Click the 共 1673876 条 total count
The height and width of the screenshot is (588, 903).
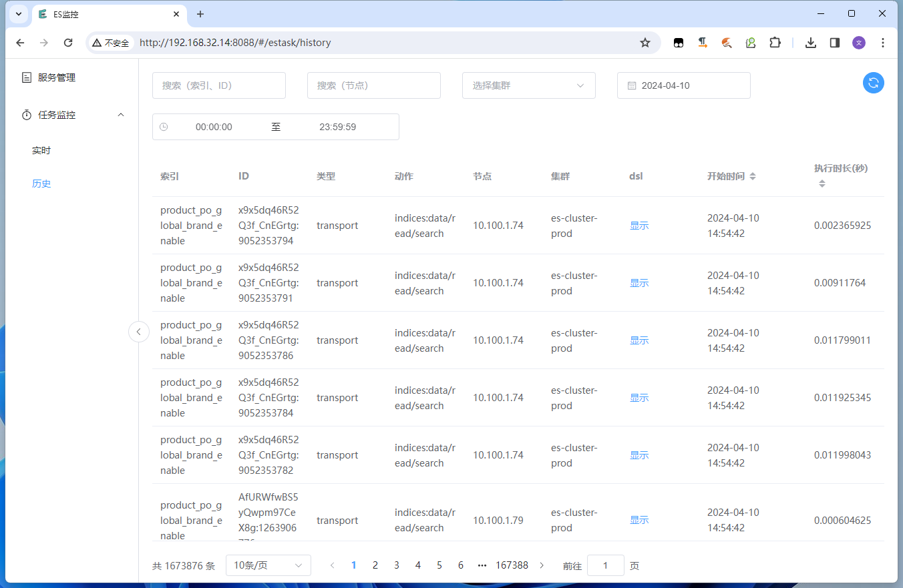(184, 566)
